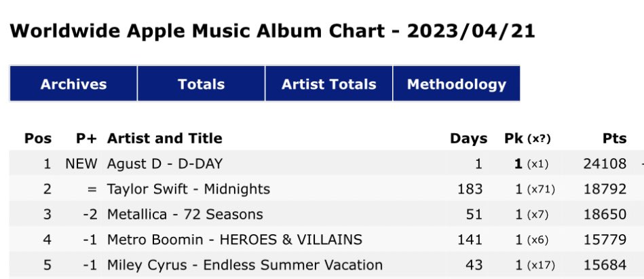Screen dimensions: 644x279
Task: Select Agust D - D-DAY entry
Action: (x=165, y=164)
